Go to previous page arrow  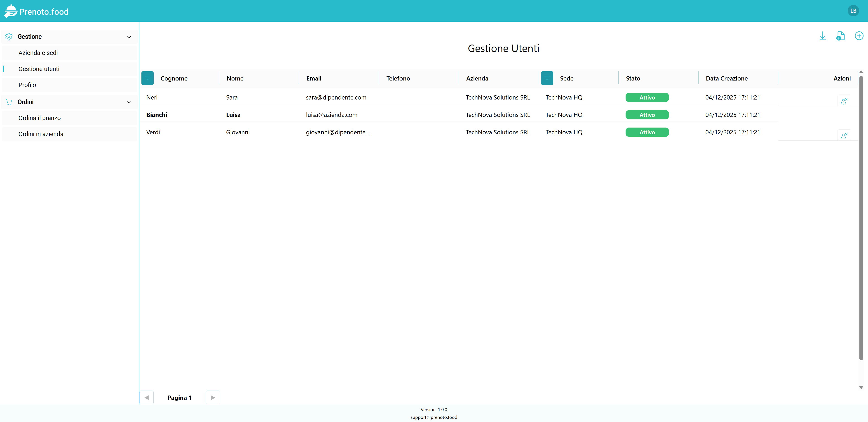click(147, 397)
